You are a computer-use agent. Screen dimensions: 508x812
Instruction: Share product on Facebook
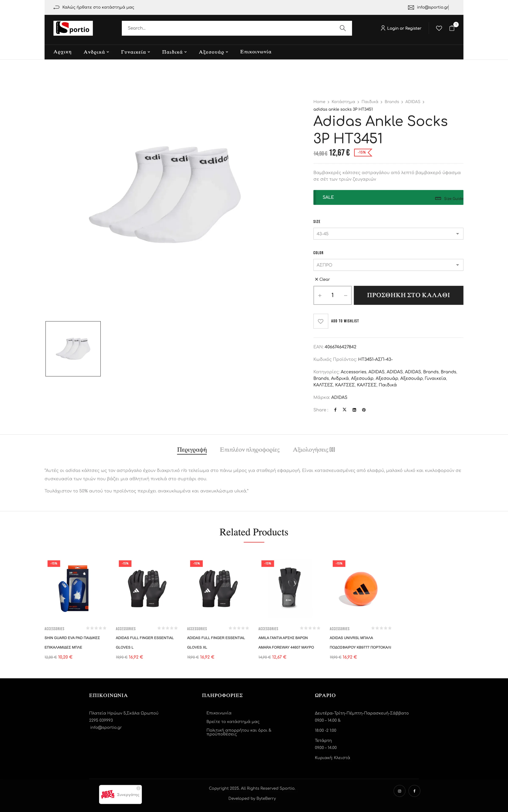(335, 410)
